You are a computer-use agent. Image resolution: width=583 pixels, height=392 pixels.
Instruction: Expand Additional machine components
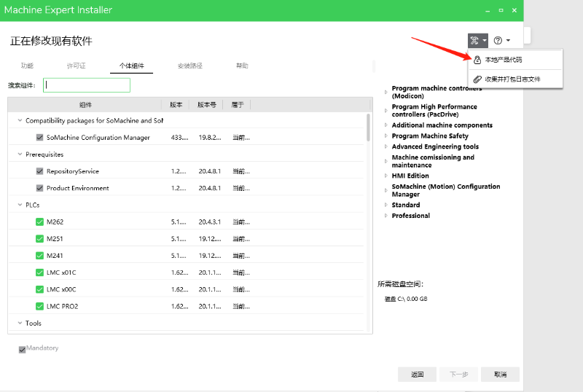[386, 125]
